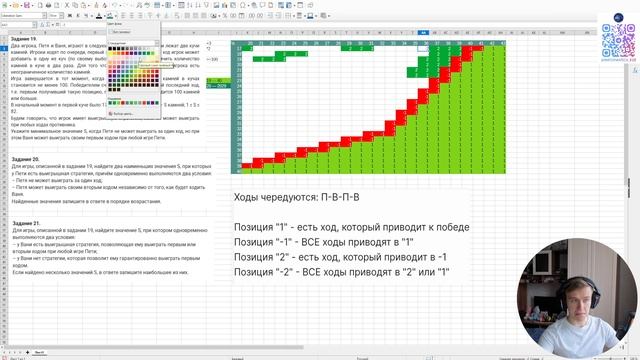Screen dimensions: 640x360
Task: Click the Align Left icon
Action: point(123,16)
